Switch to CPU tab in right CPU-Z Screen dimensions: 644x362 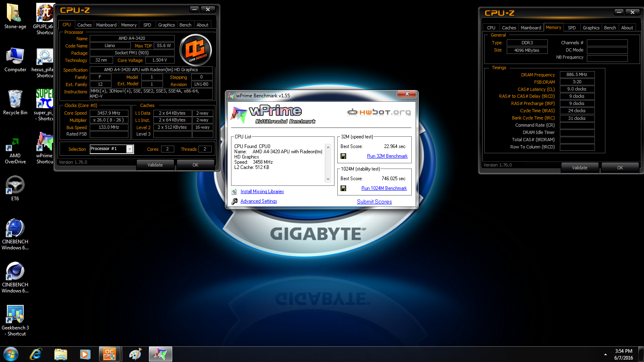click(x=491, y=28)
